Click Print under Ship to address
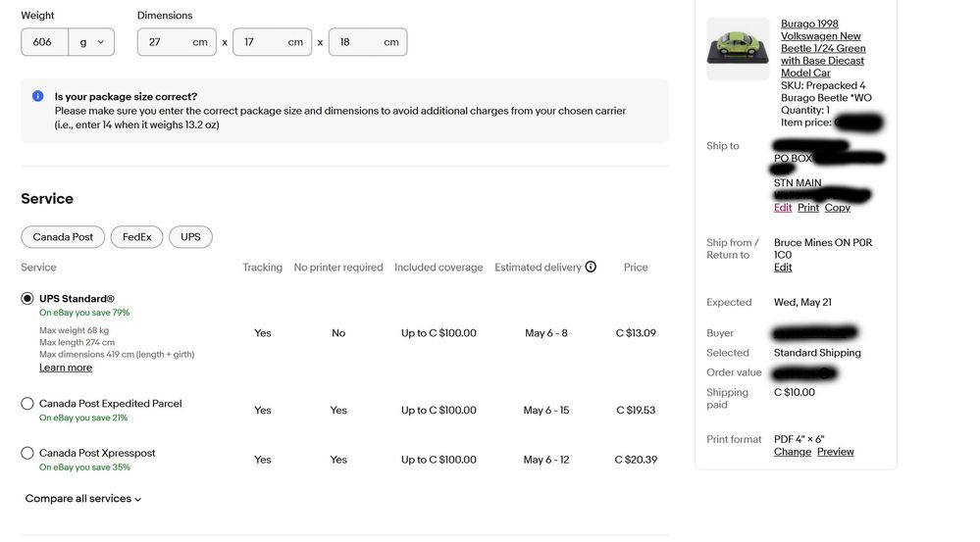The width and height of the screenshot is (980, 542). (x=808, y=208)
